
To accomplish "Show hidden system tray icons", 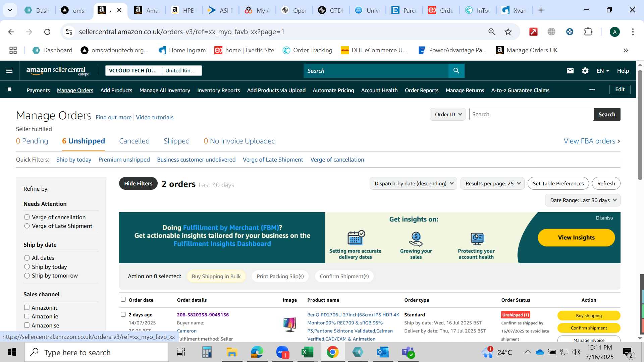I will pyautogui.click(x=528, y=352).
